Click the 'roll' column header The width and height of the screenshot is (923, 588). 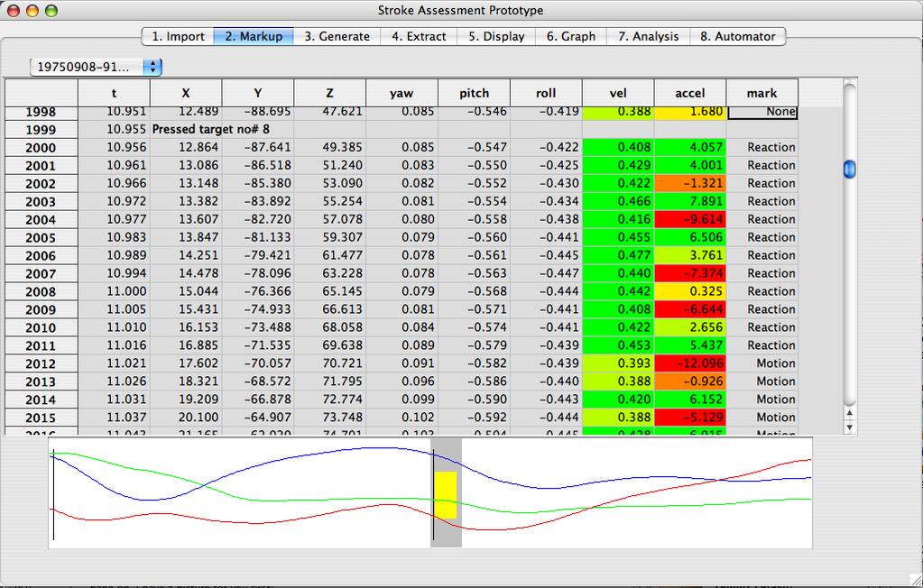tap(546, 93)
